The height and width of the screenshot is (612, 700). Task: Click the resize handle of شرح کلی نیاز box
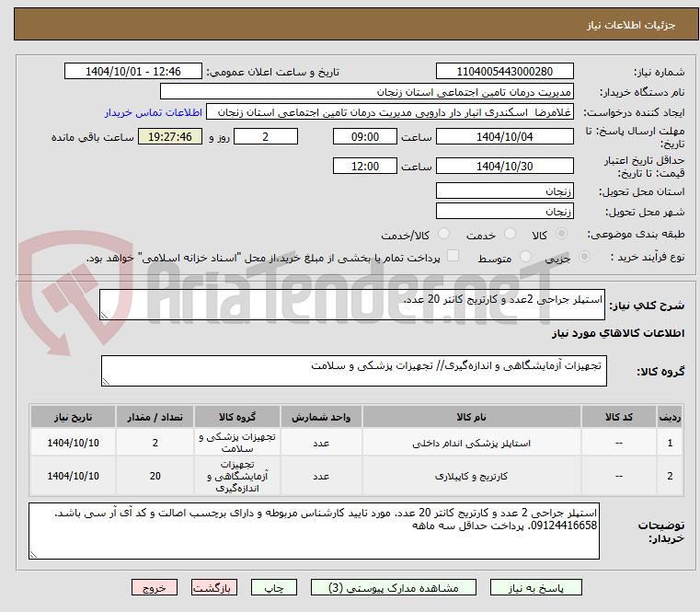pos(104,316)
